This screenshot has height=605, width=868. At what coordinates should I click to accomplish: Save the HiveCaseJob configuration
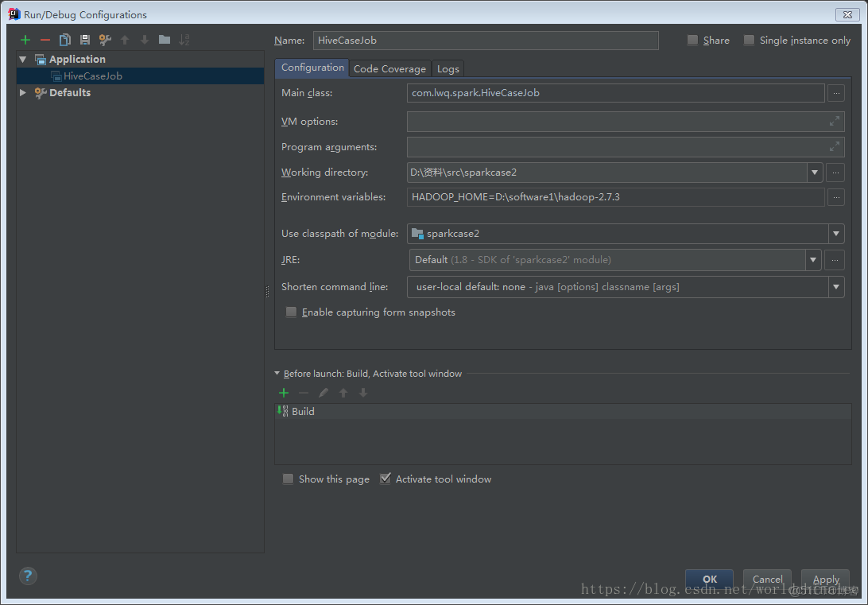(84, 39)
